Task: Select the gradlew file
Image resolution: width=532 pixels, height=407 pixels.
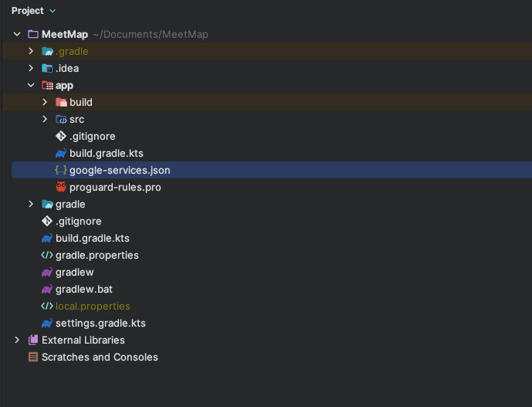Action: pyautogui.click(x=74, y=272)
